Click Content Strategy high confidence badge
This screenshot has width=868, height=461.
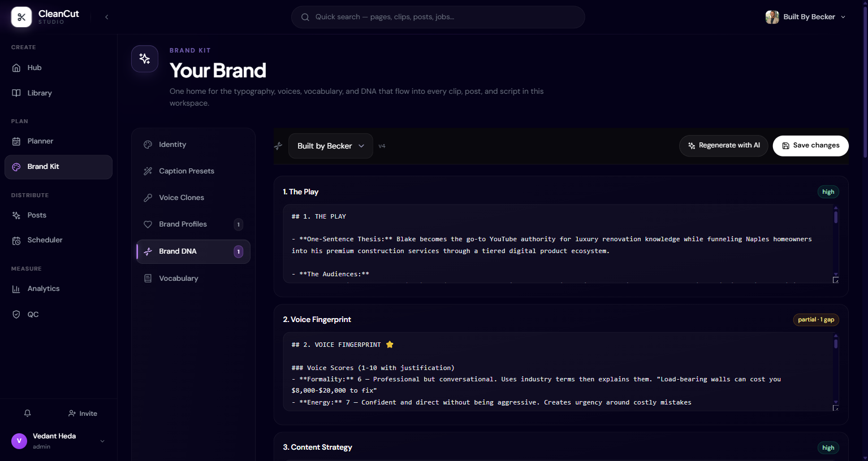point(828,448)
